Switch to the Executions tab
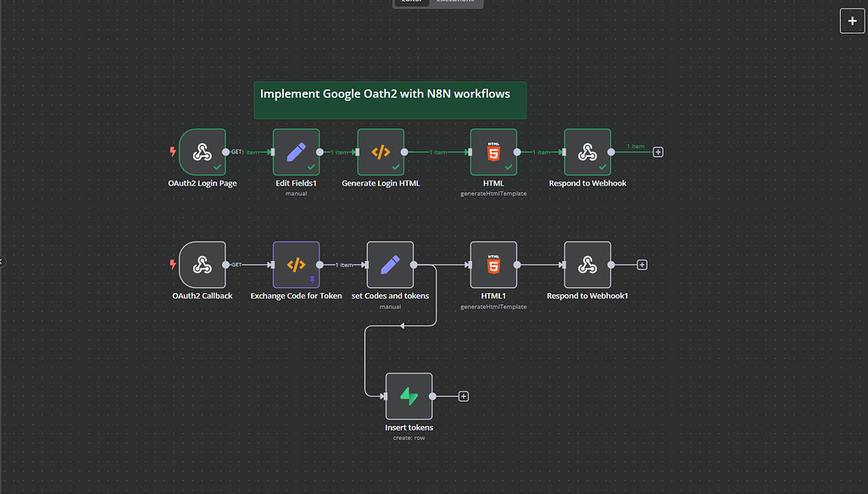Viewport: 868px width, 494px height. [457, 1]
